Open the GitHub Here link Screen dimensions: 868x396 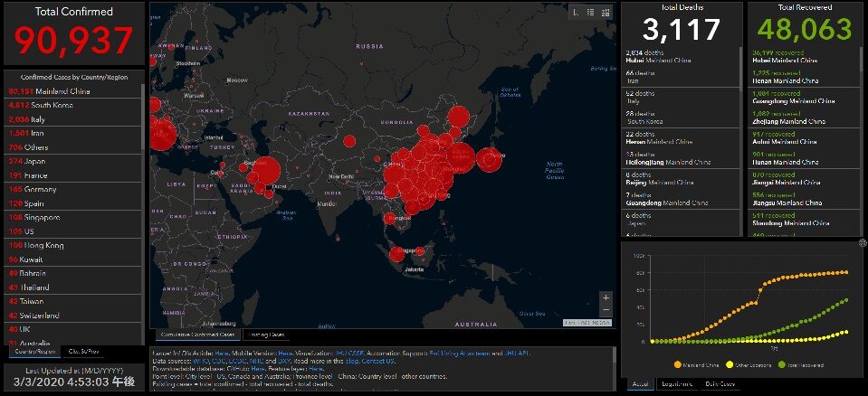click(x=257, y=368)
